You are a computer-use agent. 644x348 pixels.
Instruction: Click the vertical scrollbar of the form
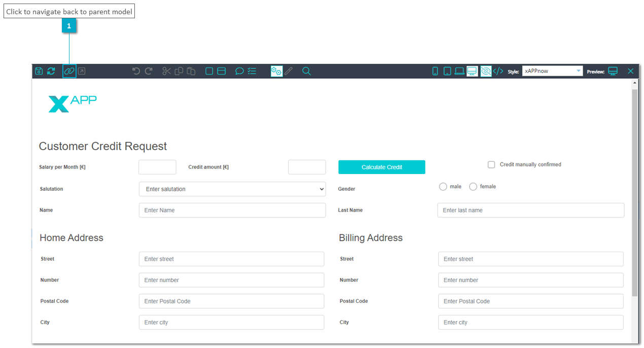pyautogui.click(x=635, y=193)
